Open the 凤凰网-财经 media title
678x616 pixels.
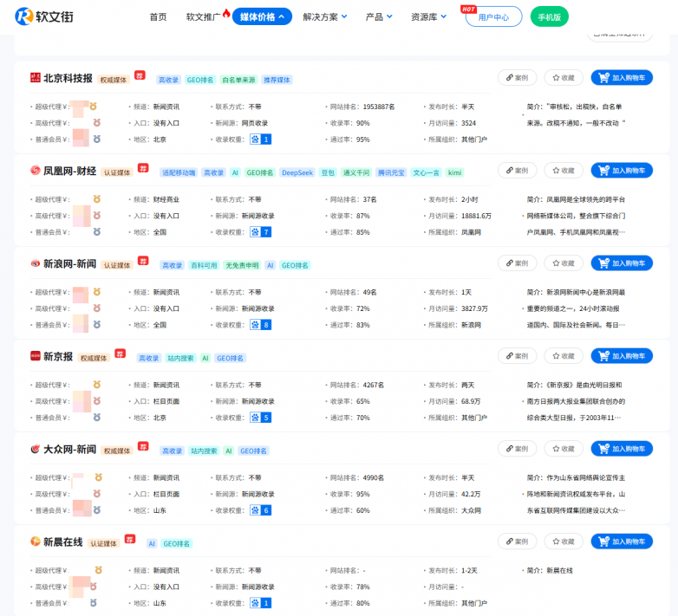pyautogui.click(x=69, y=171)
